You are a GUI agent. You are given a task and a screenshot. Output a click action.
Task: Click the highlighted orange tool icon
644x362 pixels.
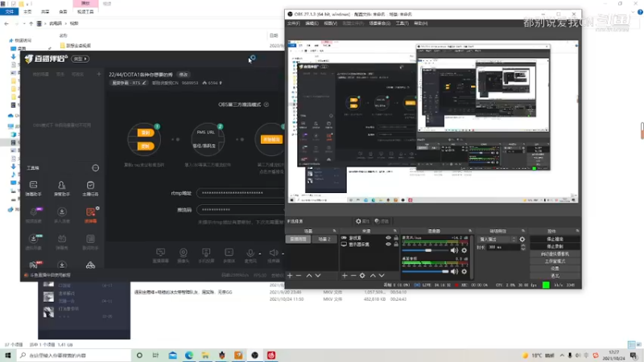[90, 215]
